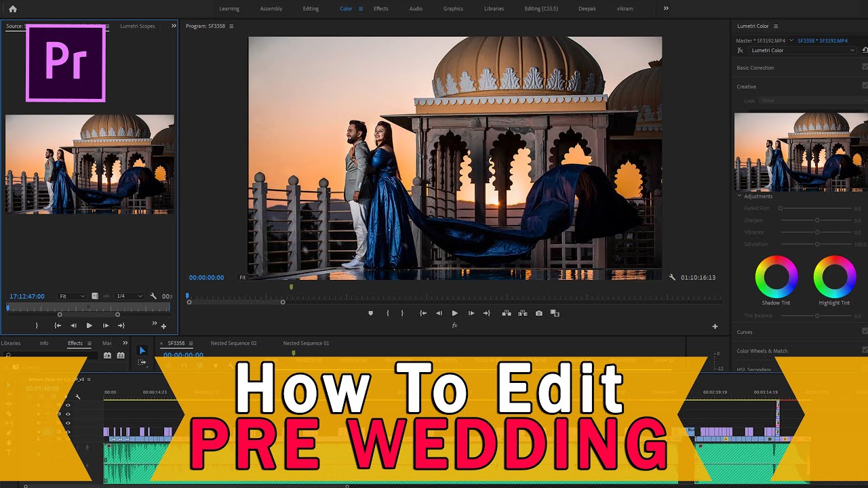Open the Lumetri Scopes tab
This screenshot has width=868, height=488.
tap(138, 26)
